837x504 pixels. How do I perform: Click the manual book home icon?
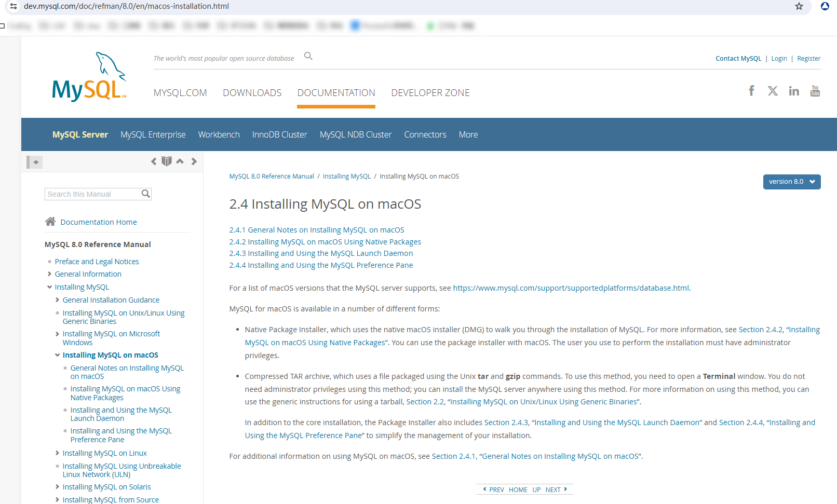(x=167, y=161)
